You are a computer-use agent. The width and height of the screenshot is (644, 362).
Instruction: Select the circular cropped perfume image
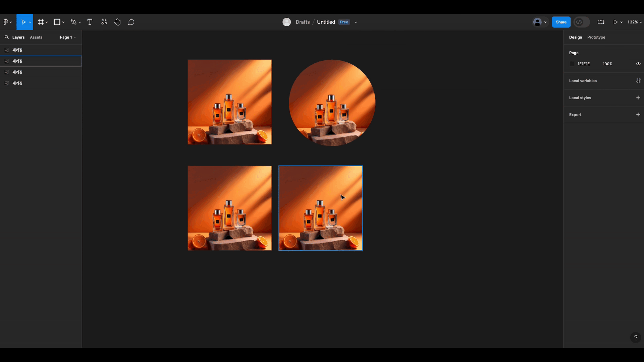[332, 103]
